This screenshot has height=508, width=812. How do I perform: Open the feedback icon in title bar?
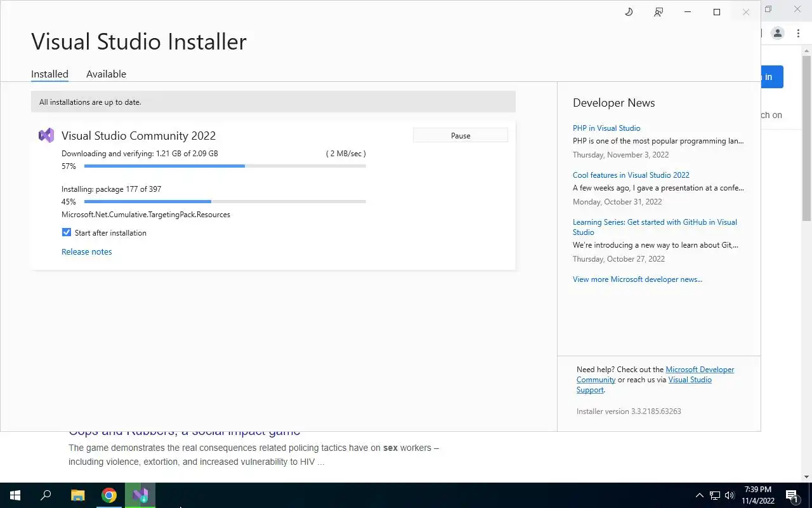658,12
